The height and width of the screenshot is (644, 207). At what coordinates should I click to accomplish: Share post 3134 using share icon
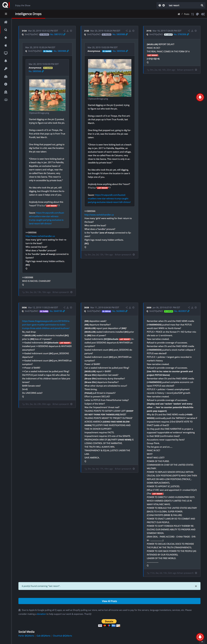pos(64,31)
